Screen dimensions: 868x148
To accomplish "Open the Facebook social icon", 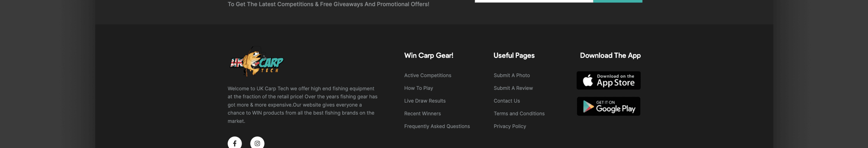I will 235,143.
